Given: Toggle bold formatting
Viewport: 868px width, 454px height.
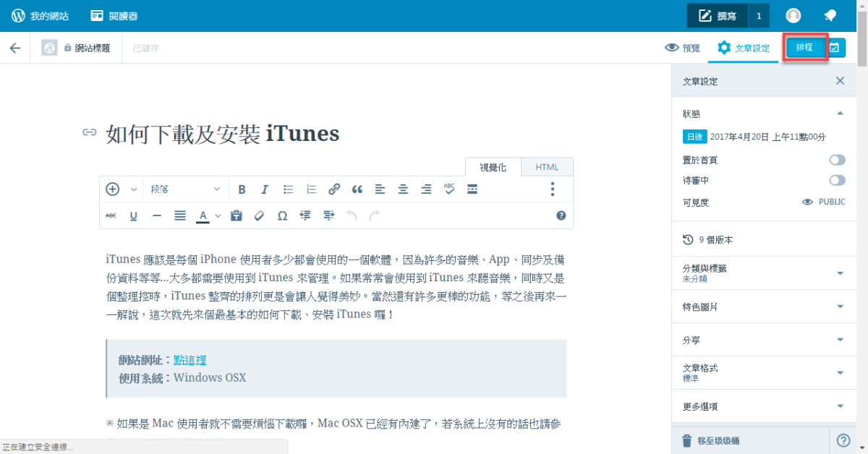Looking at the screenshot, I should 242,189.
